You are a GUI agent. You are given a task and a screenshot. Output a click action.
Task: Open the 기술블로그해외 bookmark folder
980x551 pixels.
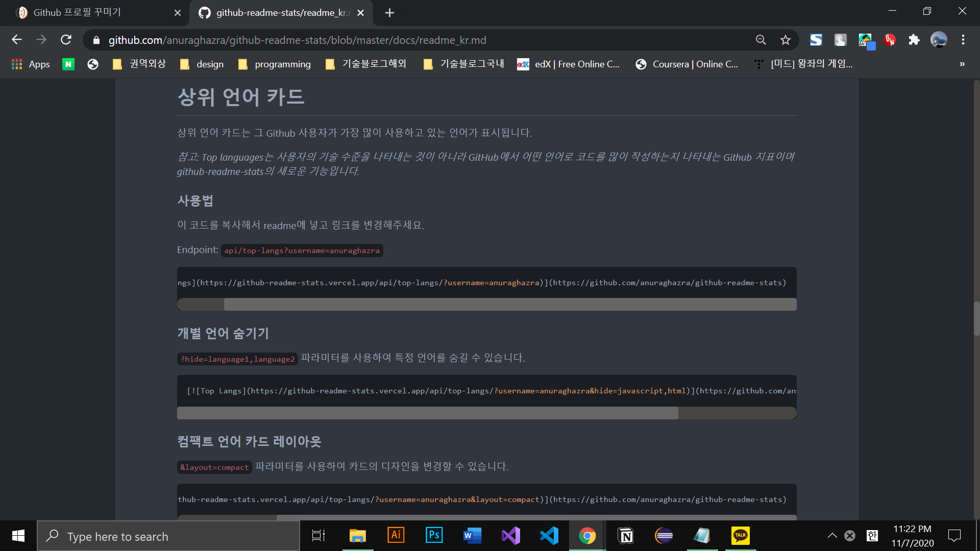365,64
